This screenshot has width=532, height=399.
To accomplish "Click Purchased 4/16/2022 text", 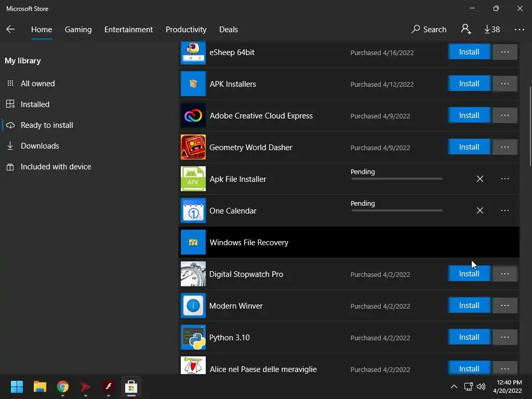I will [x=382, y=52].
